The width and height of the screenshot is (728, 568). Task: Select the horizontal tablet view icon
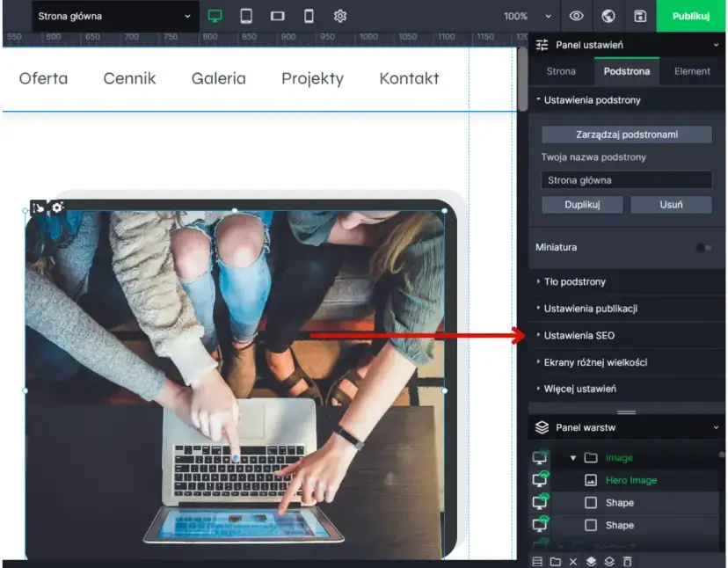point(277,16)
